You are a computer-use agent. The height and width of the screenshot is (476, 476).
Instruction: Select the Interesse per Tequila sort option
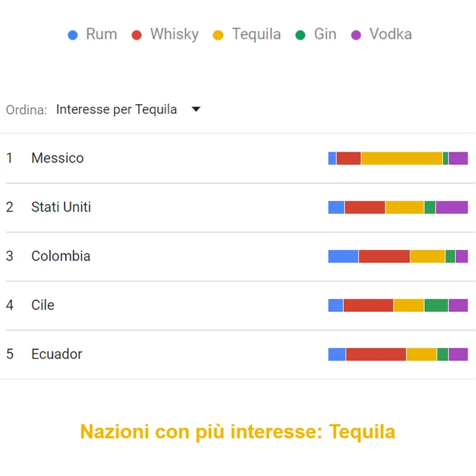(116, 109)
